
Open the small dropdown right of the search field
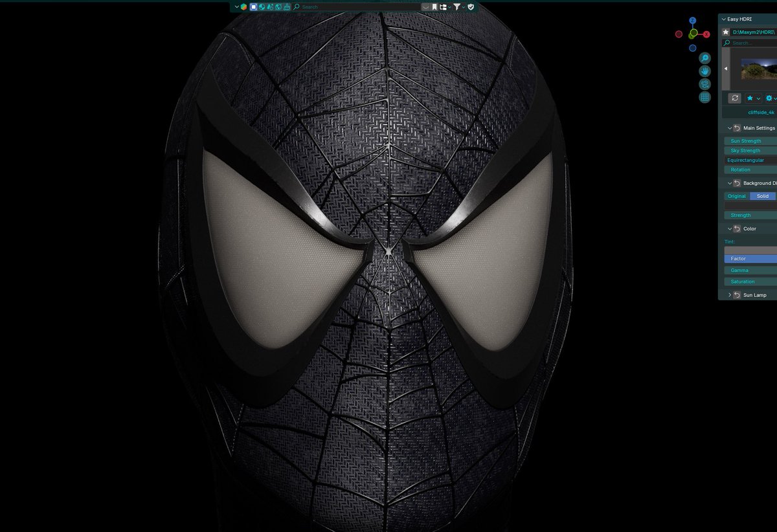[425, 6]
